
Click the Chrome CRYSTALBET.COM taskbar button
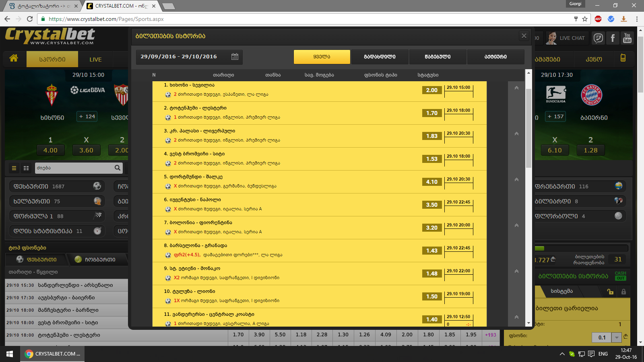pos(53,354)
